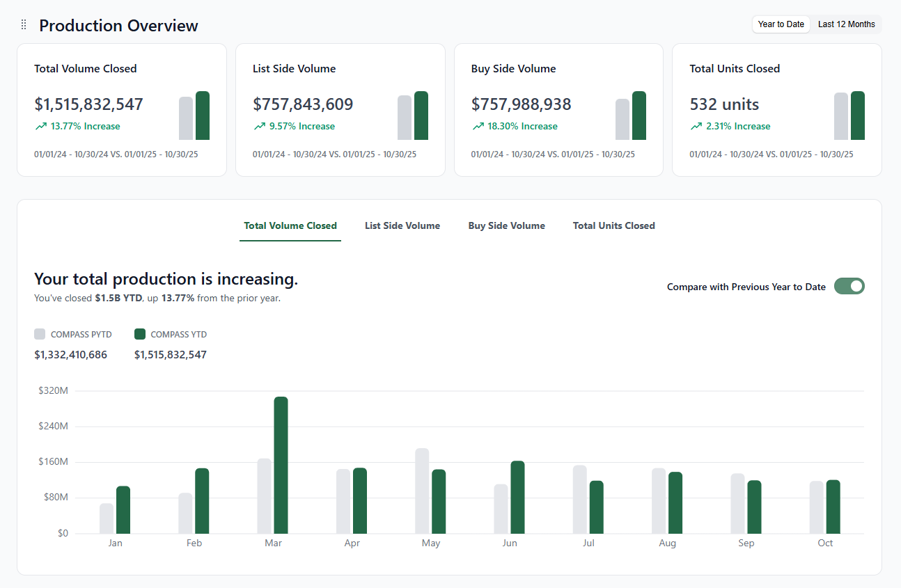Select the Year to Date range option
901x588 pixels.
tap(781, 24)
